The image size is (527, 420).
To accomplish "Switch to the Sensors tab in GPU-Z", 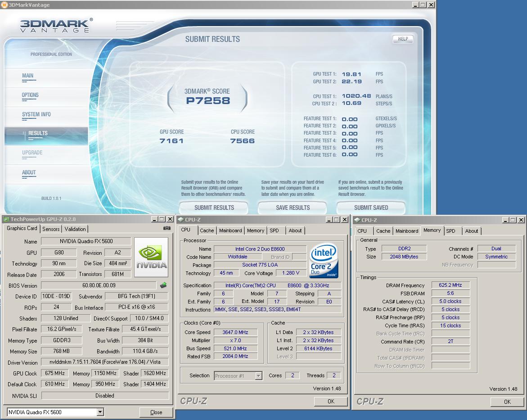I will [51, 229].
